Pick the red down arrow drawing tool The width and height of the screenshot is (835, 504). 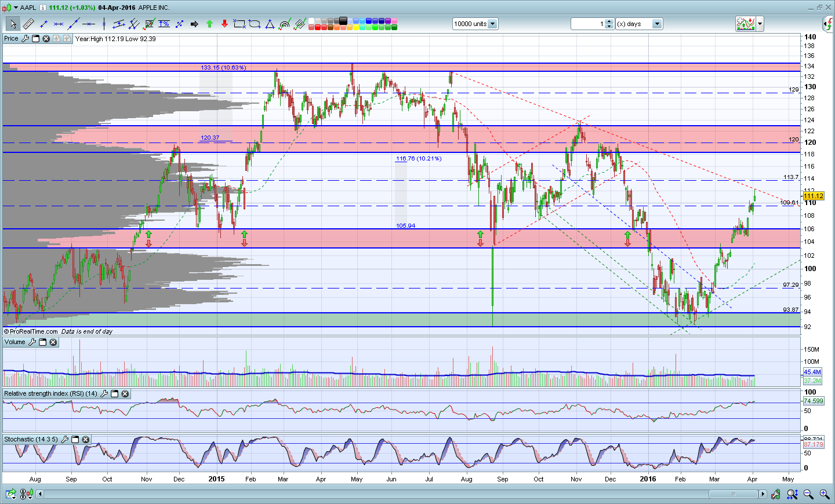tap(224, 24)
